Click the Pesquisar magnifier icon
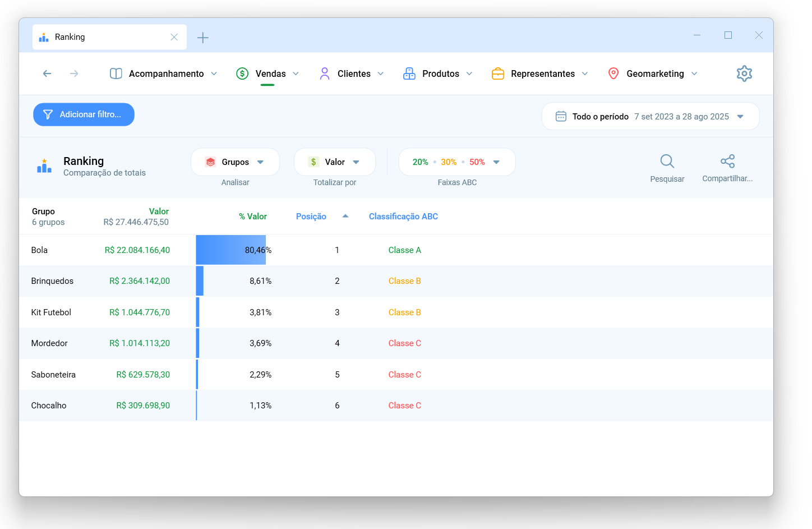The image size is (812, 529). (667, 162)
